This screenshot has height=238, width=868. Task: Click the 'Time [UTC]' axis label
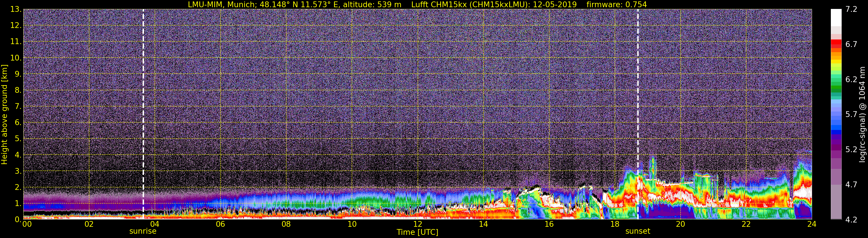point(417,232)
